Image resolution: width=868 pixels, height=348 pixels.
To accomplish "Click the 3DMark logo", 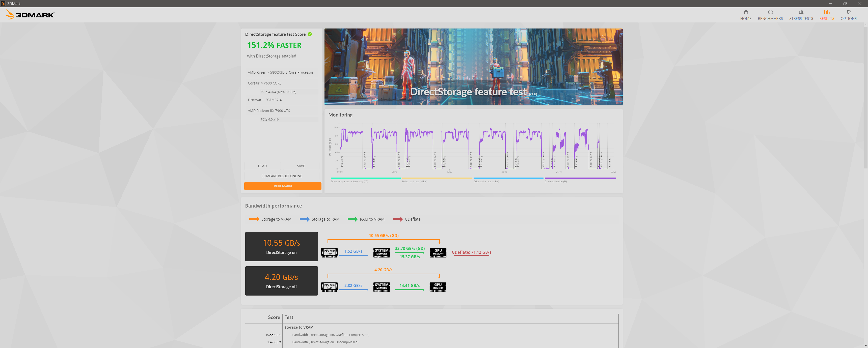I will (30, 14).
